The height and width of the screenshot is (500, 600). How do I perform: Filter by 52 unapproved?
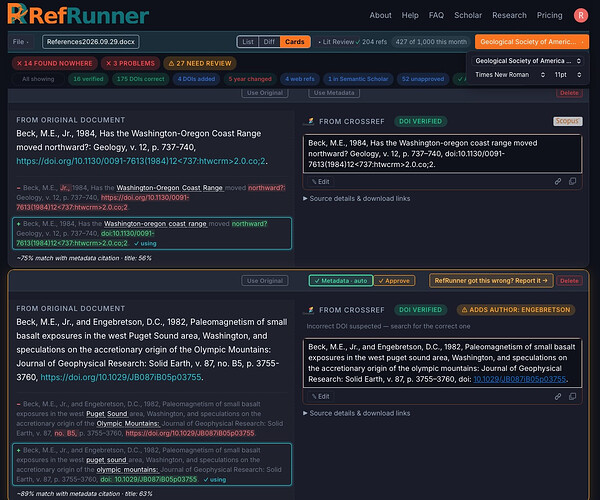coord(423,79)
